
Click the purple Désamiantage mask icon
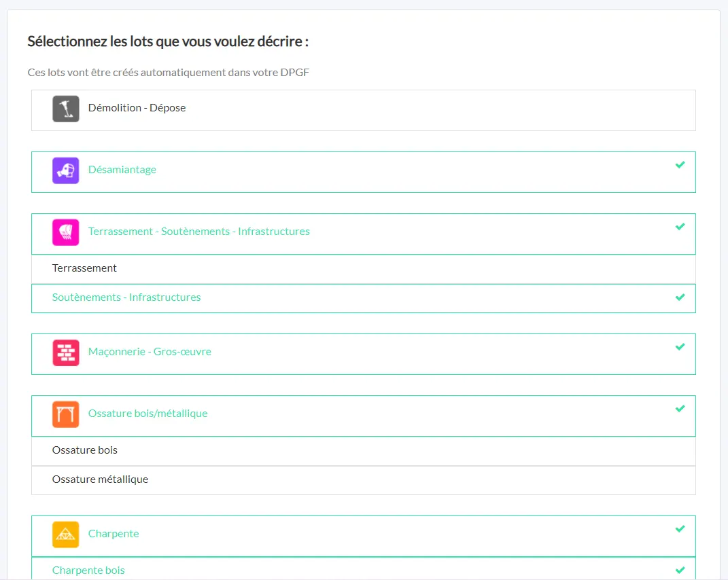[x=65, y=170]
